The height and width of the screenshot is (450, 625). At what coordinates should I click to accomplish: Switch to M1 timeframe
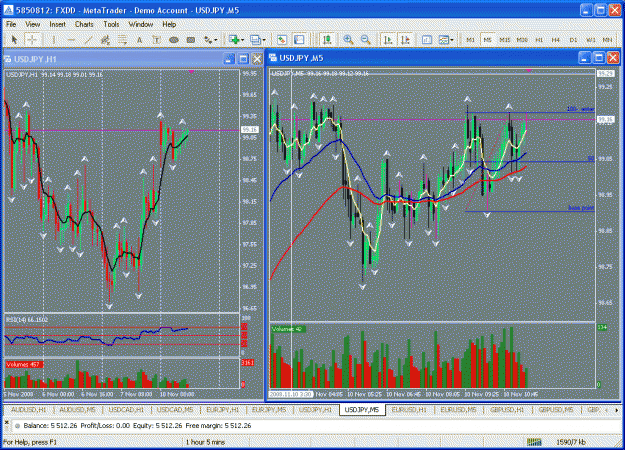tap(471, 40)
